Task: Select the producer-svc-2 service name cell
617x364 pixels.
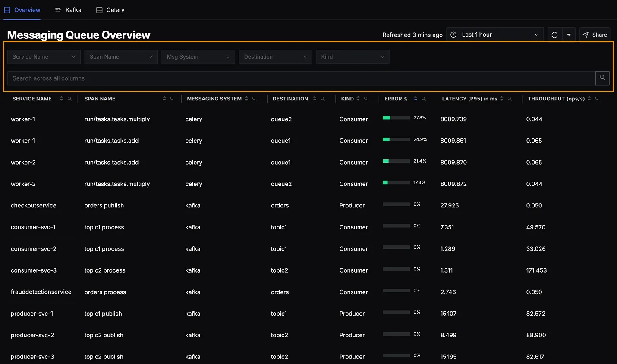Action: coord(32,335)
